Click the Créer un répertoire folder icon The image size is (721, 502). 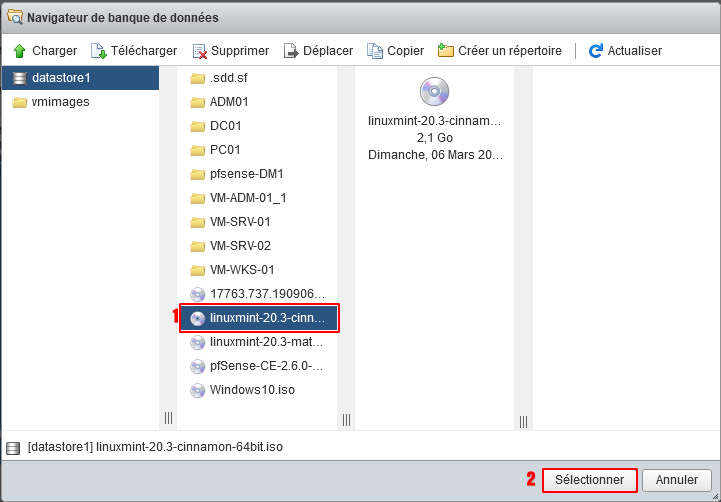tap(446, 51)
